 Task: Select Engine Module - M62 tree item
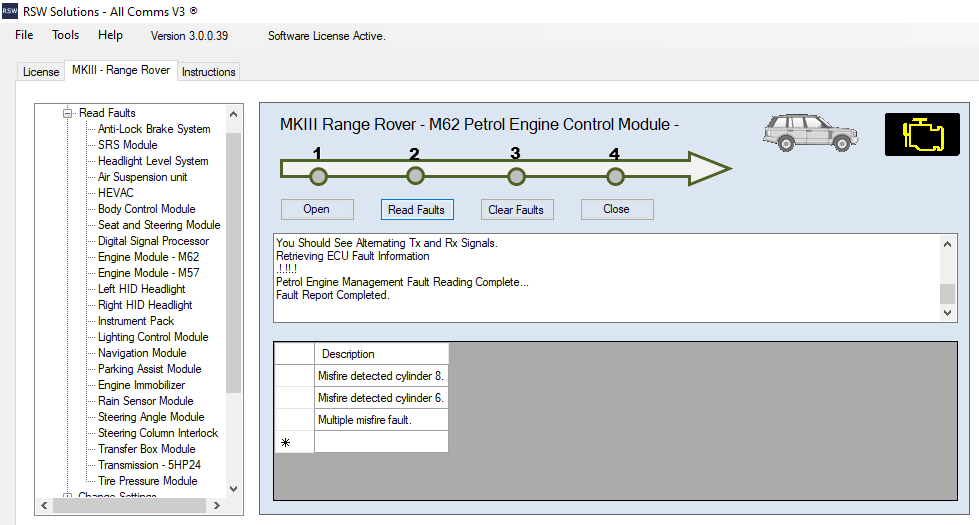point(149,257)
